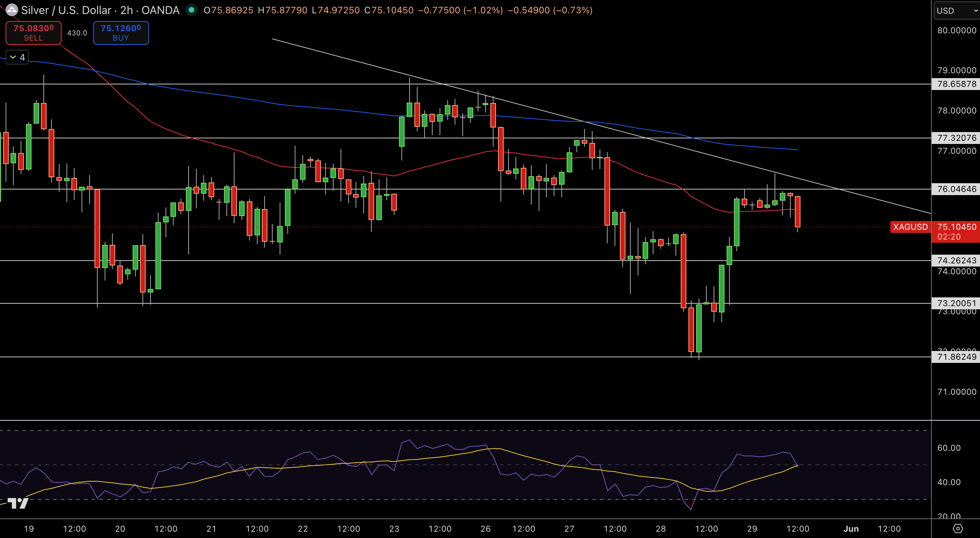Image resolution: width=980 pixels, height=538 pixels.
Task: Select the 74.26243 horizontal line price label
Action: tap(956, 261)
